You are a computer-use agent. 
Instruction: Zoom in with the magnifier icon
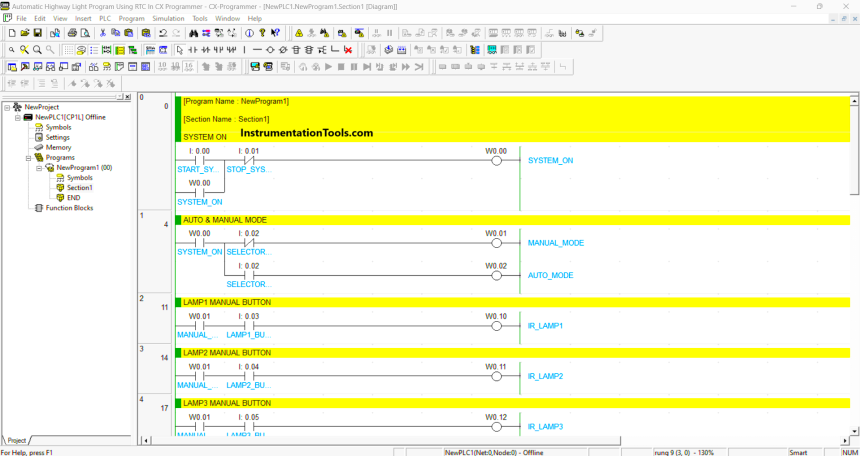(x=37, y=50)
